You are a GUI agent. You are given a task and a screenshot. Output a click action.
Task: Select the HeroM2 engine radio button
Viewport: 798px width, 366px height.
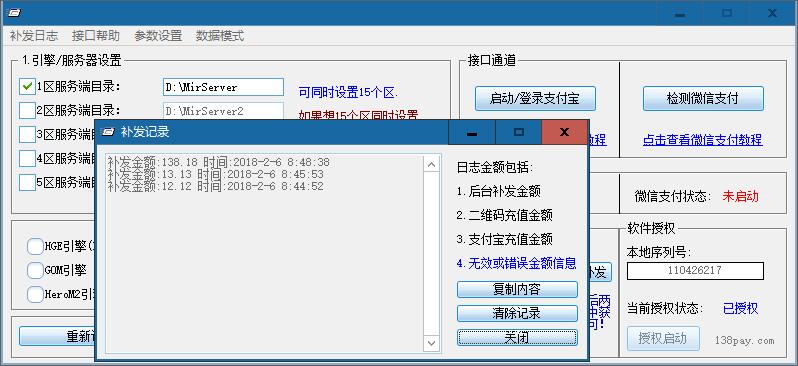[x=35, y=294]
